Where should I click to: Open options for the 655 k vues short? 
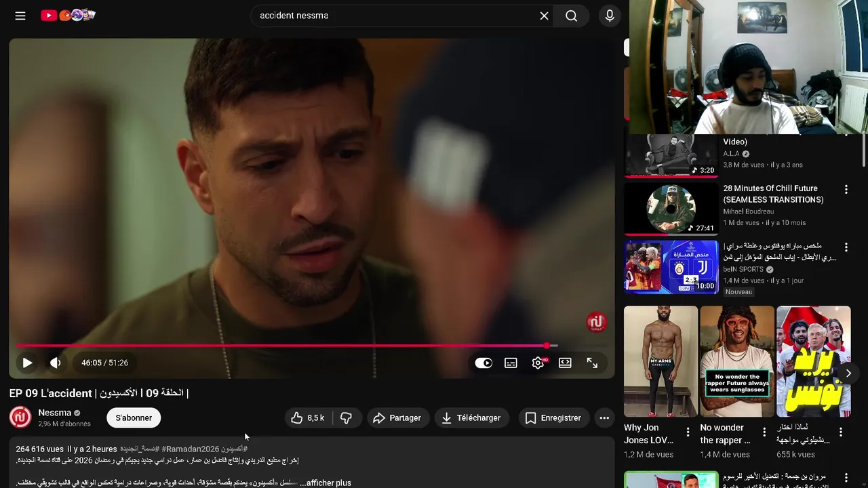coord(841,432)
